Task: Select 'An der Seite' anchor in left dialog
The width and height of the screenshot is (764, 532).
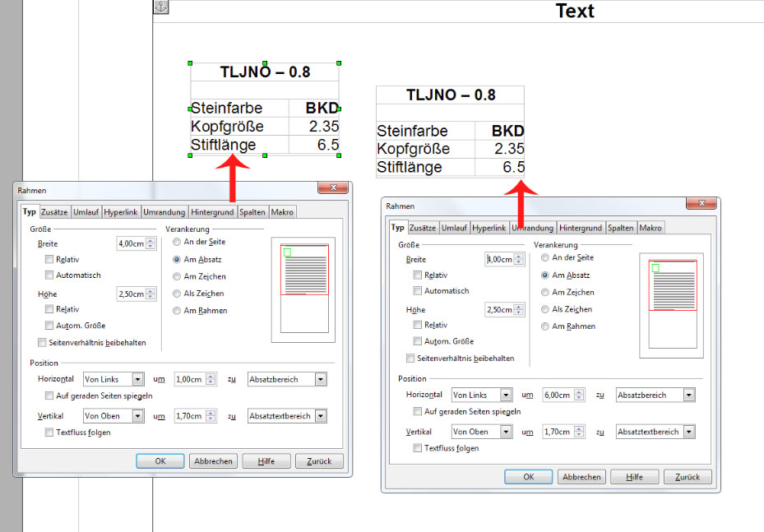Action: pos(177,243)
